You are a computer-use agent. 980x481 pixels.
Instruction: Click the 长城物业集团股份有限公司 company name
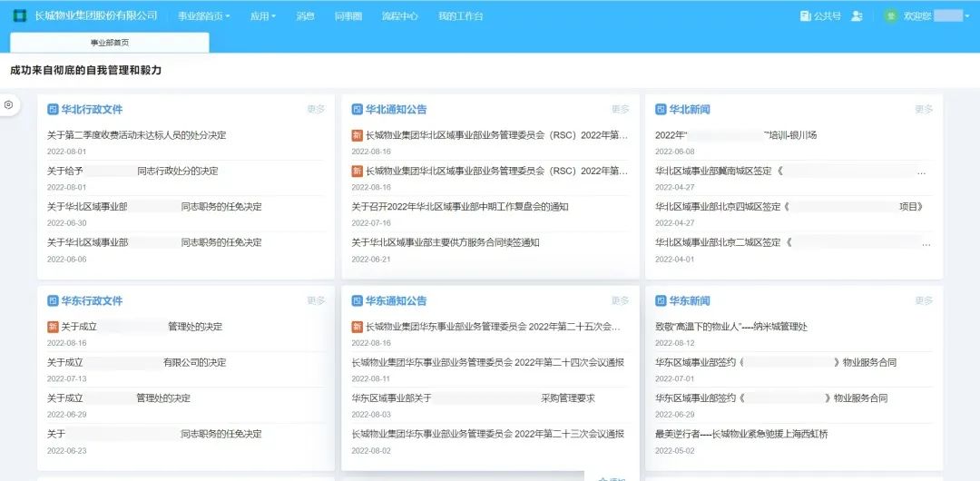point(95,15)
